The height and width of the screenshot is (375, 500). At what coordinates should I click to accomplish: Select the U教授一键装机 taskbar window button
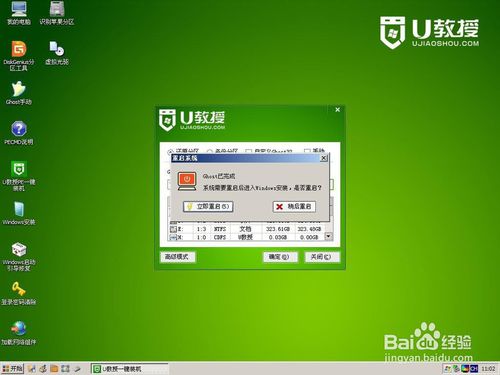click(129, 369)
